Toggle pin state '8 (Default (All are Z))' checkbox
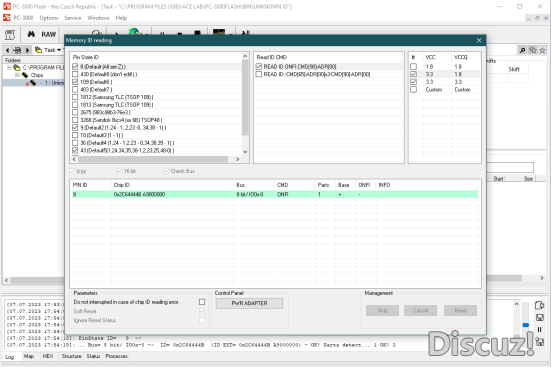This screenshot has width=551, height=368. (x=75, y=66)
